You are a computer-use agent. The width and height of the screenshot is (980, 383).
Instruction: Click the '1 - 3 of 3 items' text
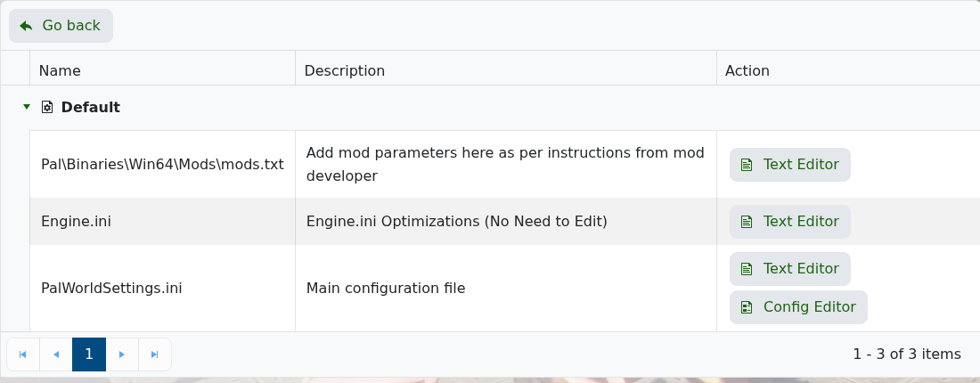click(x=907, y=354)
